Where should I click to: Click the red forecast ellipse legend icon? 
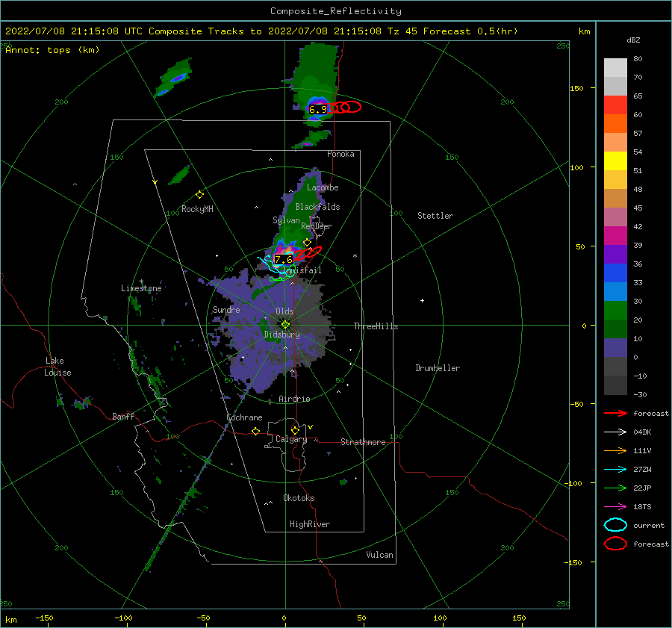(615, 544)
